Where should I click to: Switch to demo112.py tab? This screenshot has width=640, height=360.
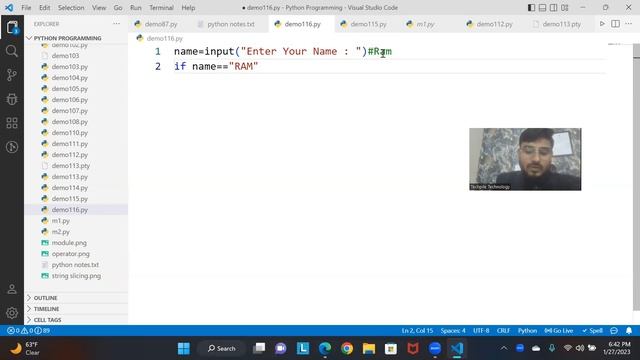pos(494,24)
